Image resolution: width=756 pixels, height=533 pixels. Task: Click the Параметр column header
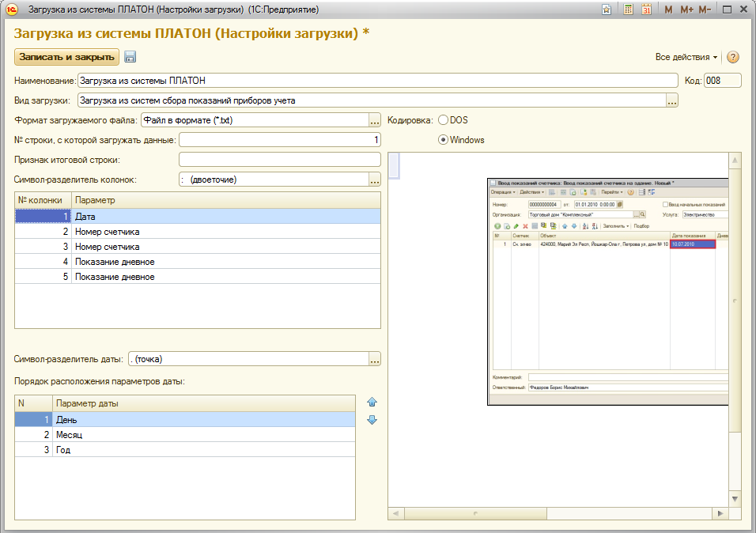226,200
